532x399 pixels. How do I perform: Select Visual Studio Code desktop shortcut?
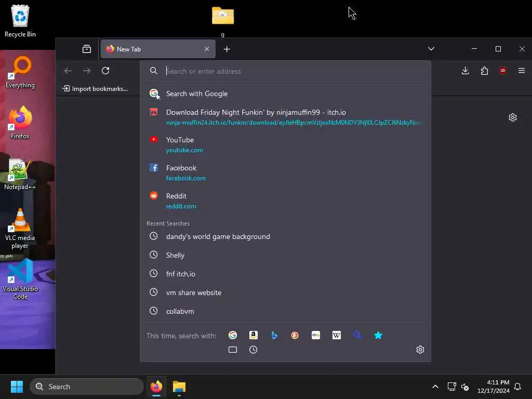click(20, 279)
